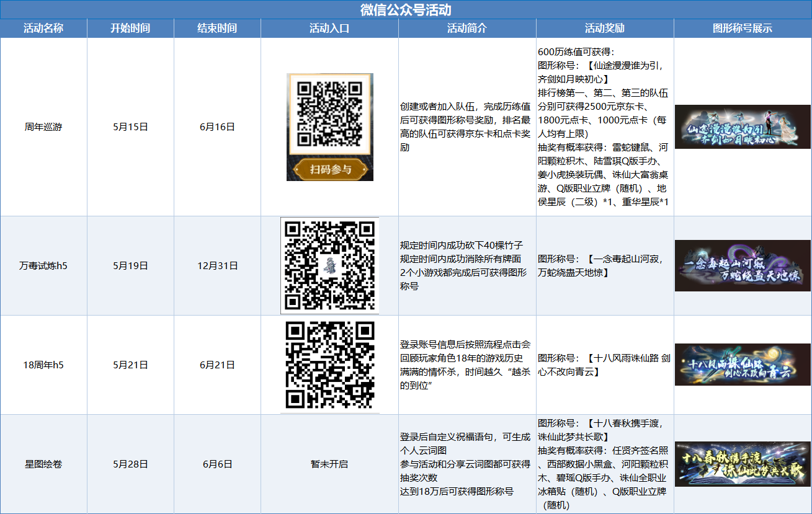Click the 扫码参与 button under the QR code
The image size is (812, 514).
[x=330, y=169]
